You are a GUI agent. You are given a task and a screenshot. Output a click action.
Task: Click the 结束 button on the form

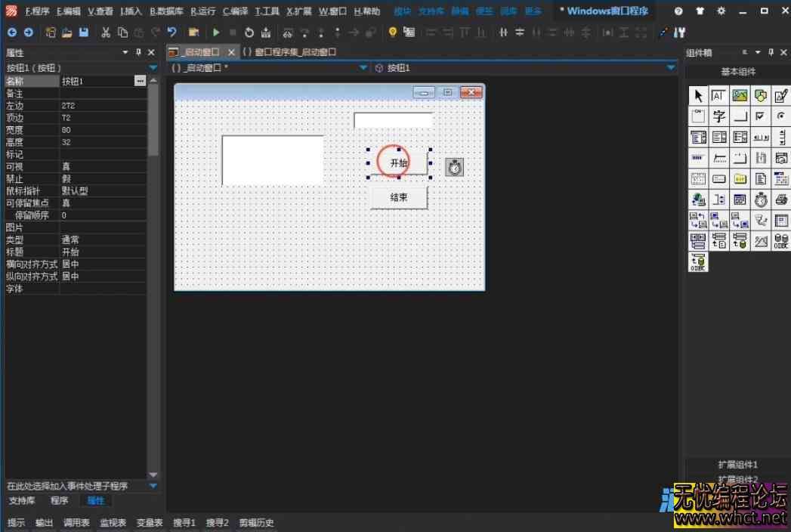tap(399, 197)
